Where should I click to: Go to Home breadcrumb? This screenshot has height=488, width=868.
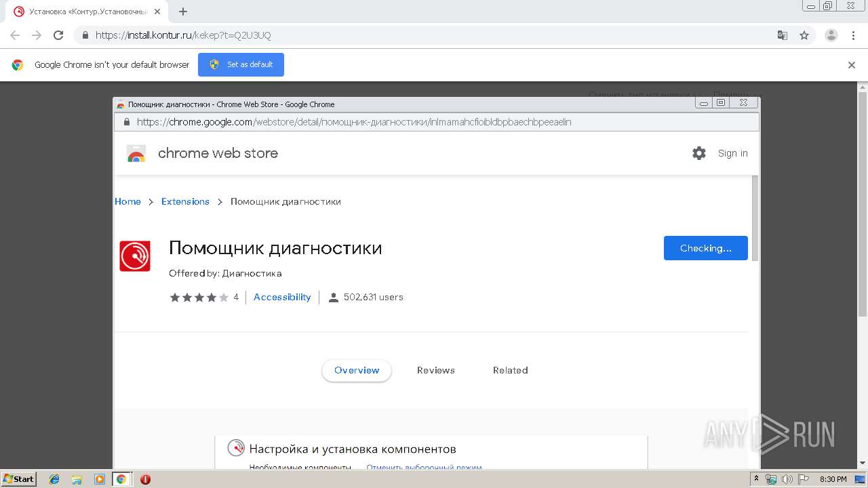[127, 201]
